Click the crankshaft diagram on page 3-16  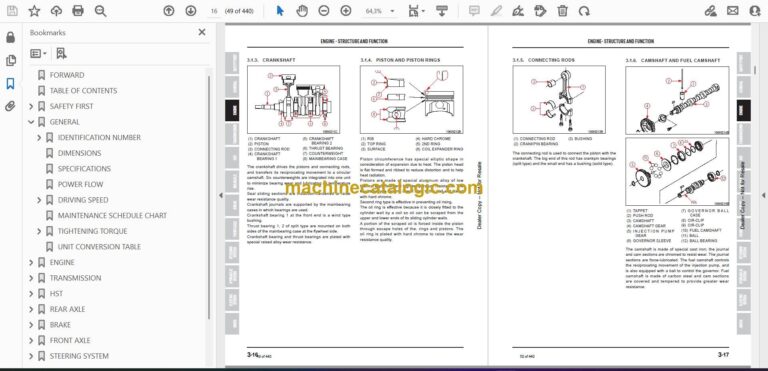293,100
